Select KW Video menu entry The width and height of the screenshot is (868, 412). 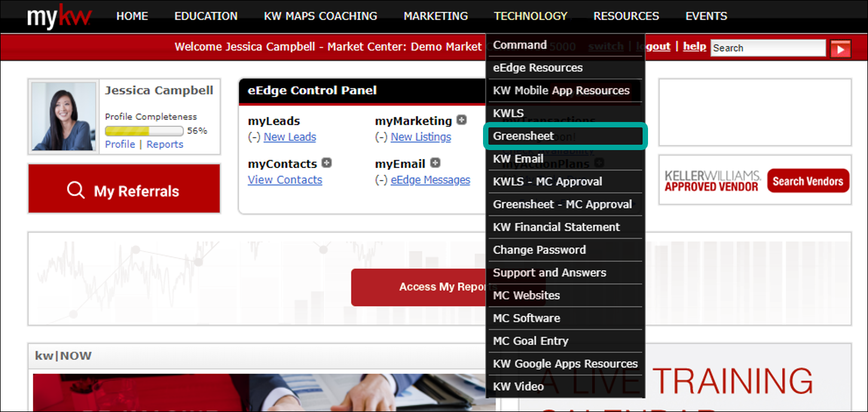tap(566, 386)
